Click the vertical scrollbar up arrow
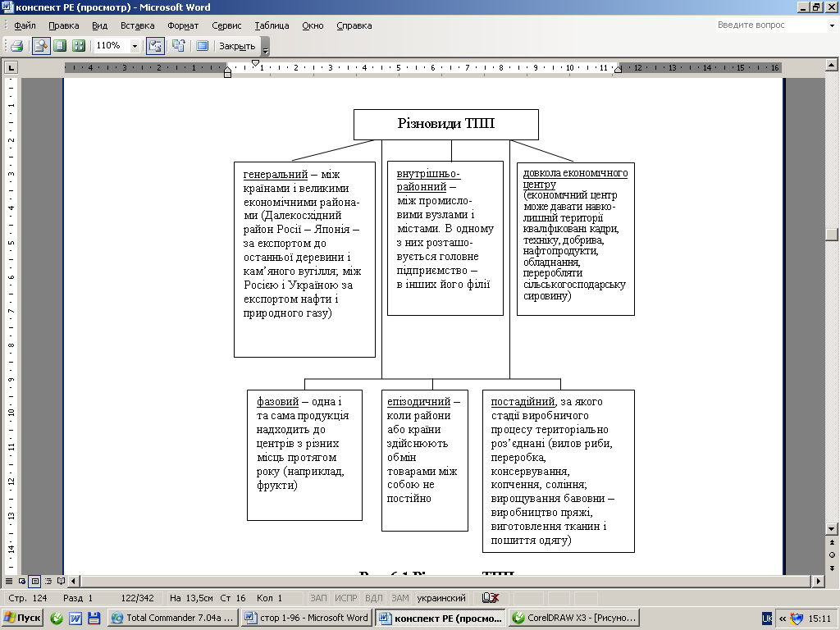Screen dimensions: 840x630 click(x=832, y=65)
